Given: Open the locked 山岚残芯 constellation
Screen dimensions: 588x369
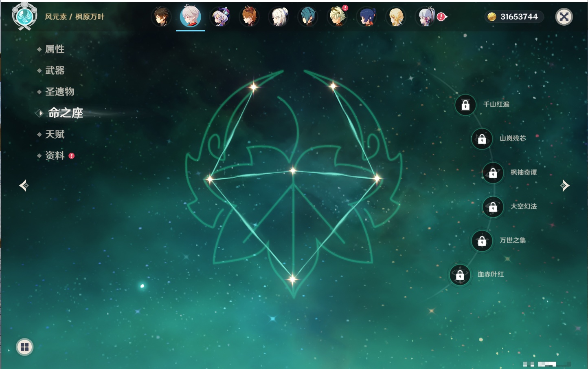Looking at the screenshot, I should tap(482, 139).
